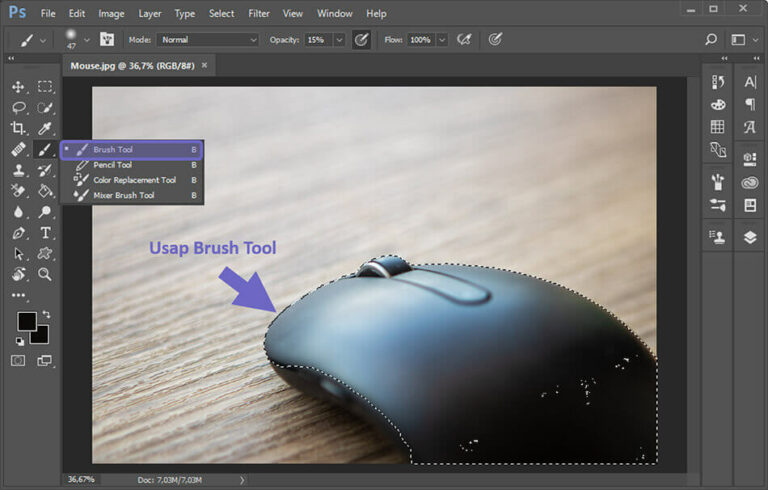Select the Clone Stamp tool
Viewport: 768px width, 490px height.
18,170
